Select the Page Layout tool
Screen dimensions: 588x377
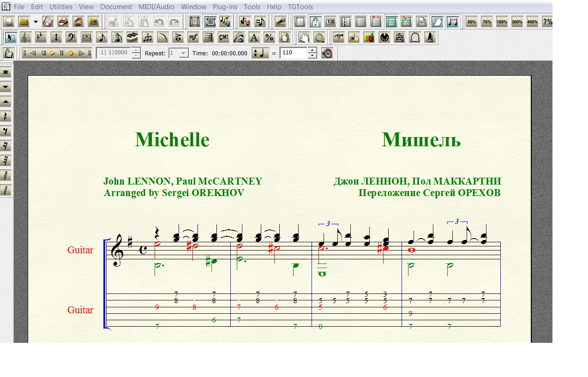(x=284, y=37)
